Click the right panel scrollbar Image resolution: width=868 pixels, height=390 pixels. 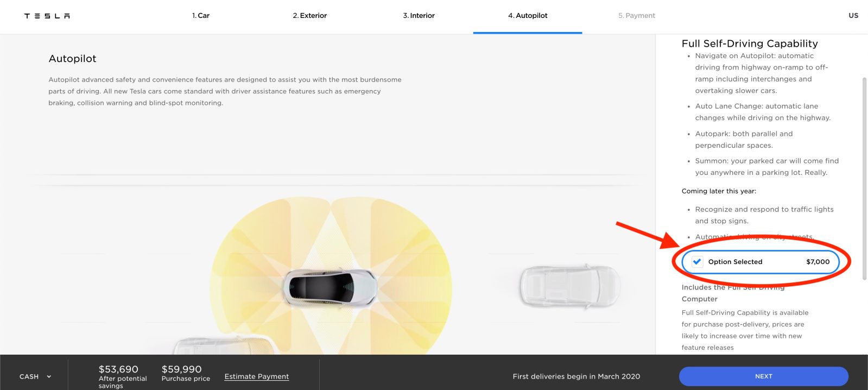864,179
